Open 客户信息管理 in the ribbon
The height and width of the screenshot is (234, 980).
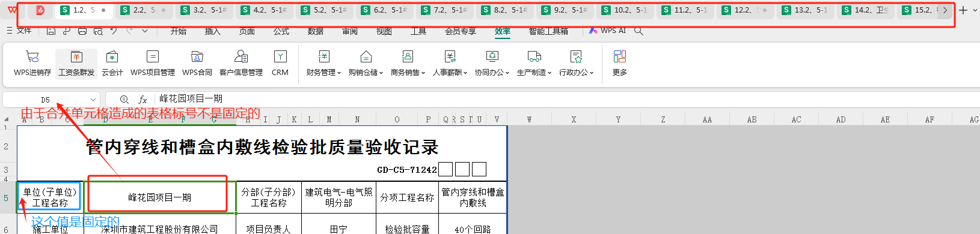(x=241, y=64)
